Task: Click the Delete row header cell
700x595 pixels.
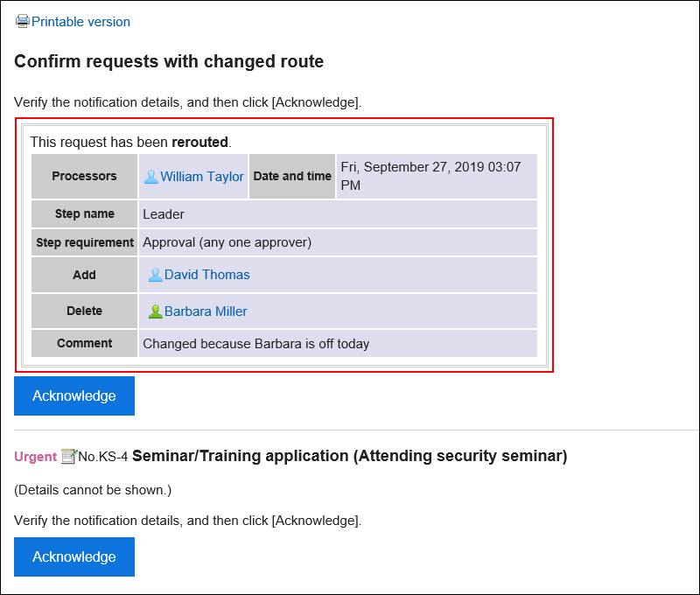Action: pos(84,311)
